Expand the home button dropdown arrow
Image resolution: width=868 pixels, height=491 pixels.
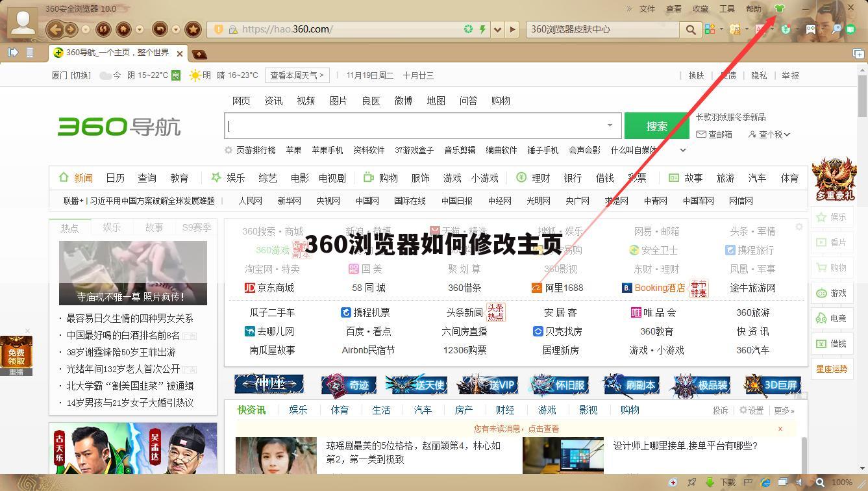coord(140,29)
